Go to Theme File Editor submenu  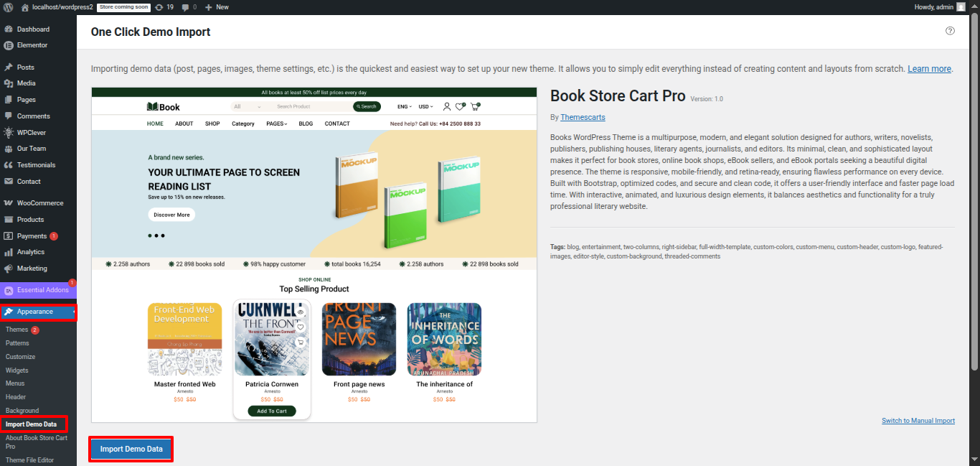pos(29,460)
